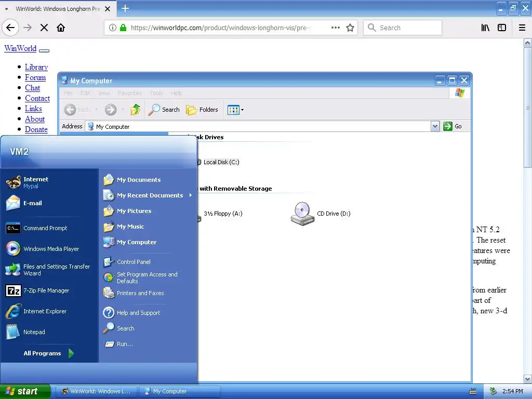Open the Library link
532x399 pixels.
click(x=36, y=67)
